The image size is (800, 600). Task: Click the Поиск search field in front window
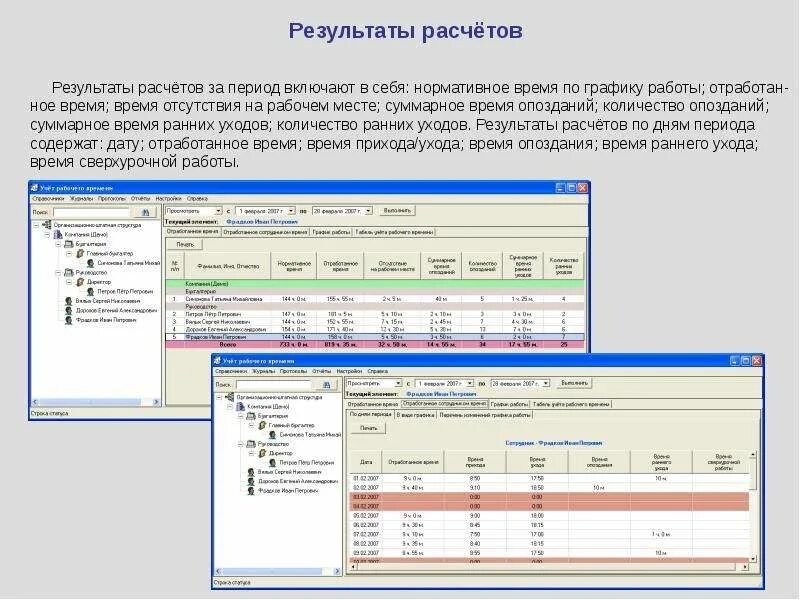point(273,384)
